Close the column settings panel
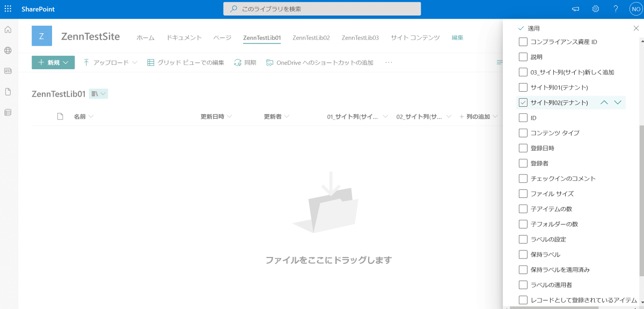This screenshot has width=644, height=309. pos(636,28)
